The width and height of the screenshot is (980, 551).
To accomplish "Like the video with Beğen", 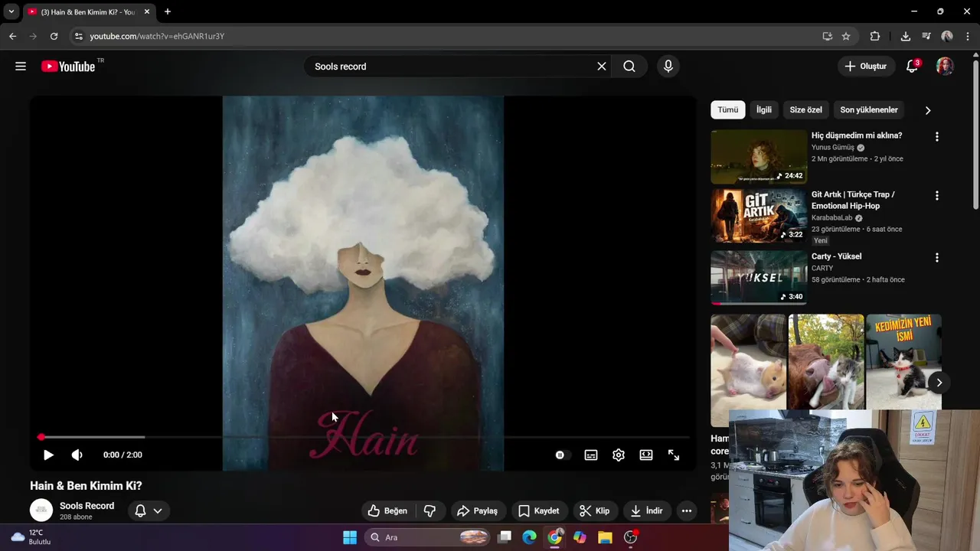I will pos(387,510).
